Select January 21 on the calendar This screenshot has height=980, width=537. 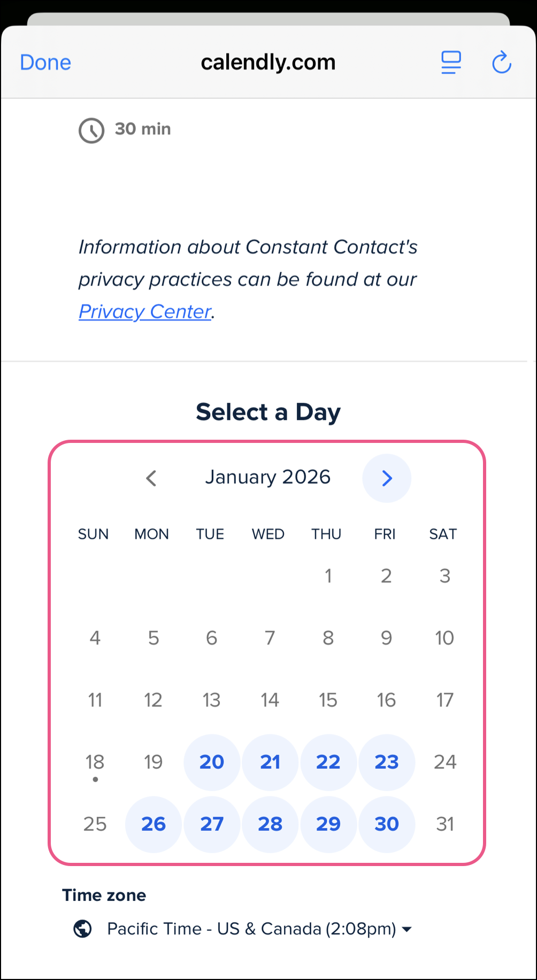270,762
